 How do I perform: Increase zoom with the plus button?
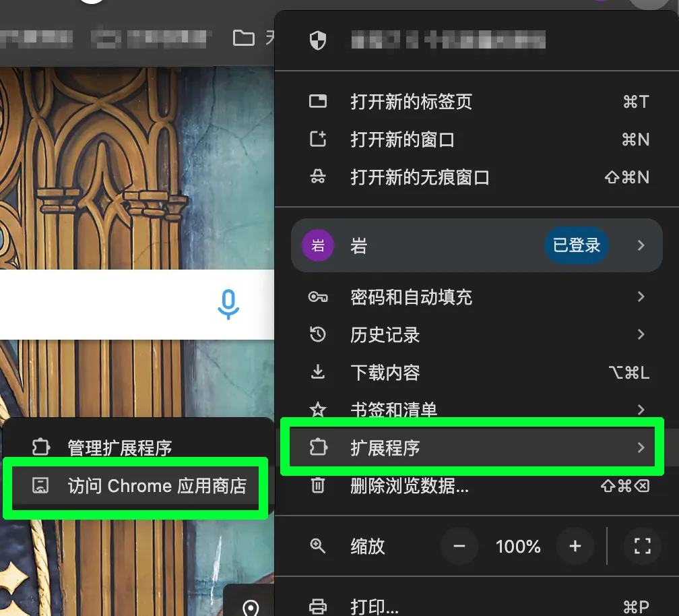coord(575,547)
